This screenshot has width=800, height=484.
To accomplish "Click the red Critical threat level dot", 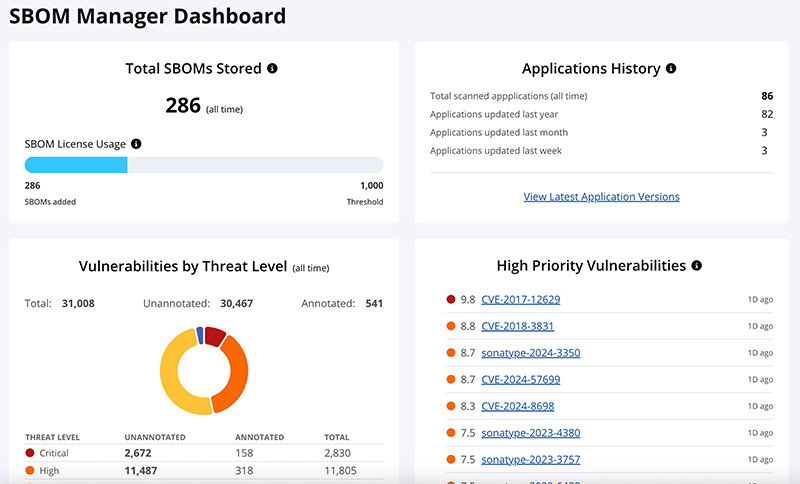I will 30,453.
